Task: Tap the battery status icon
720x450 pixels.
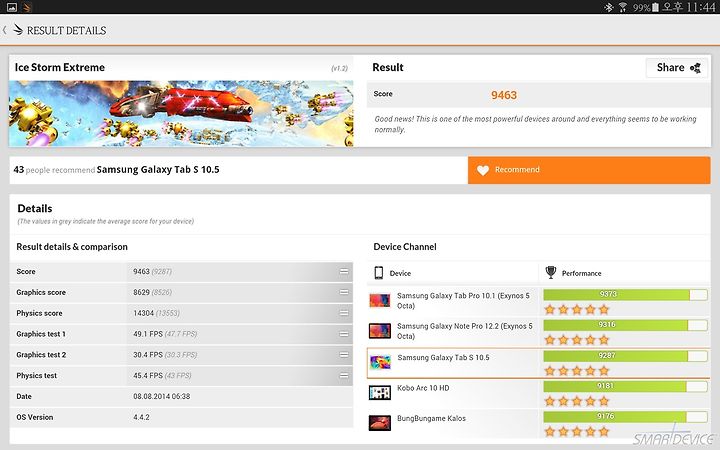Action: tap(655, 7)
